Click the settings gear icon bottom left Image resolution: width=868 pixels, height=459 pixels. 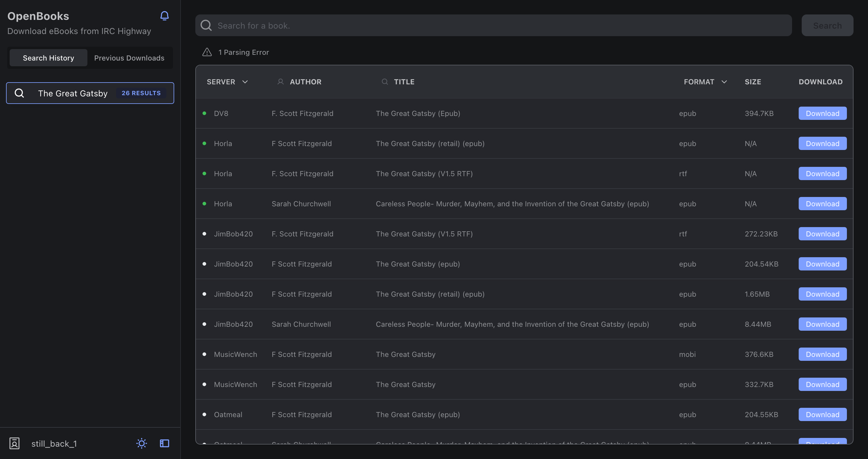click(142, 443)
